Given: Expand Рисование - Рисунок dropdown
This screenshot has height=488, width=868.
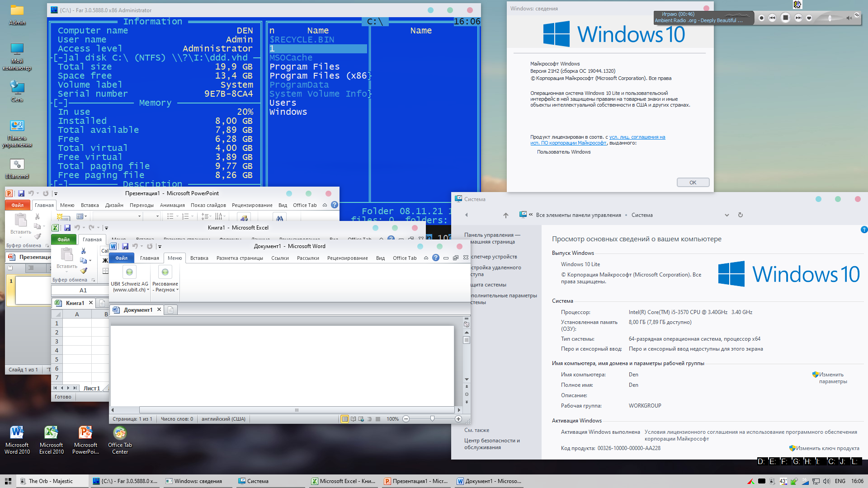Looking at the screenshot, I should point(177,290).
